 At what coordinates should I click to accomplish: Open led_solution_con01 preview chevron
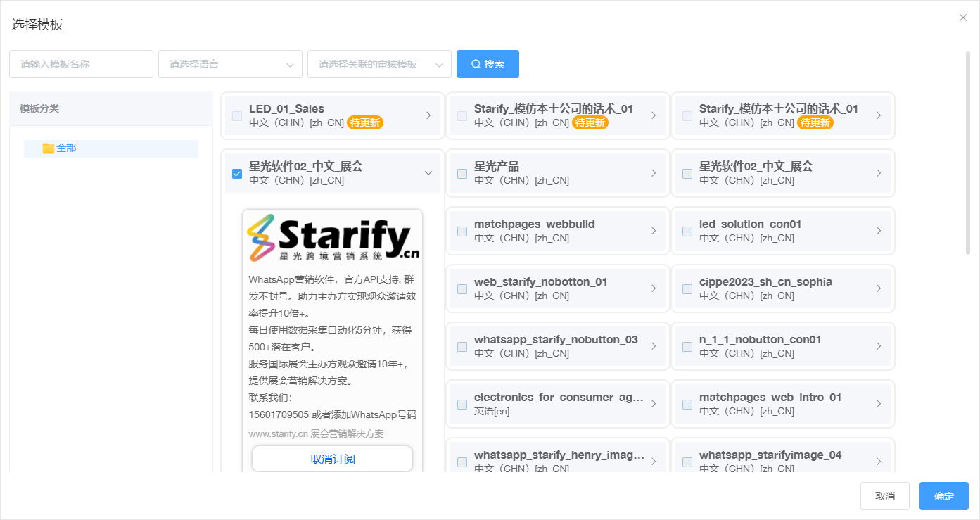click(879, 231)
